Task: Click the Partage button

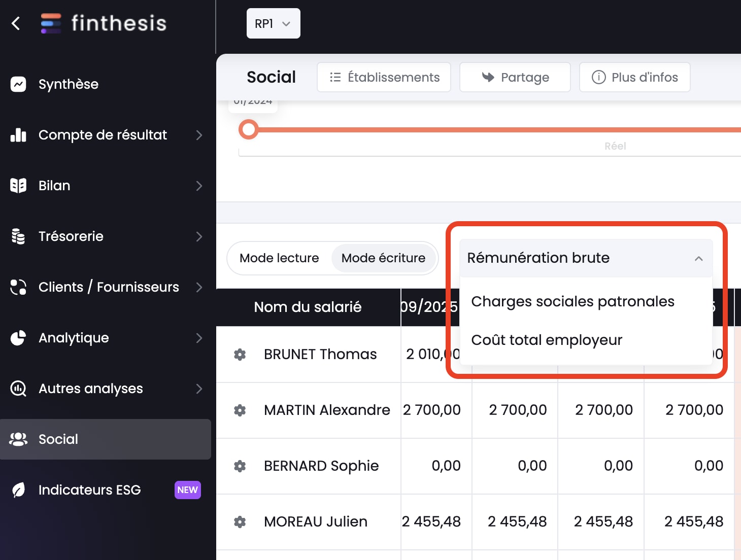Action: [x=515, y=78]
